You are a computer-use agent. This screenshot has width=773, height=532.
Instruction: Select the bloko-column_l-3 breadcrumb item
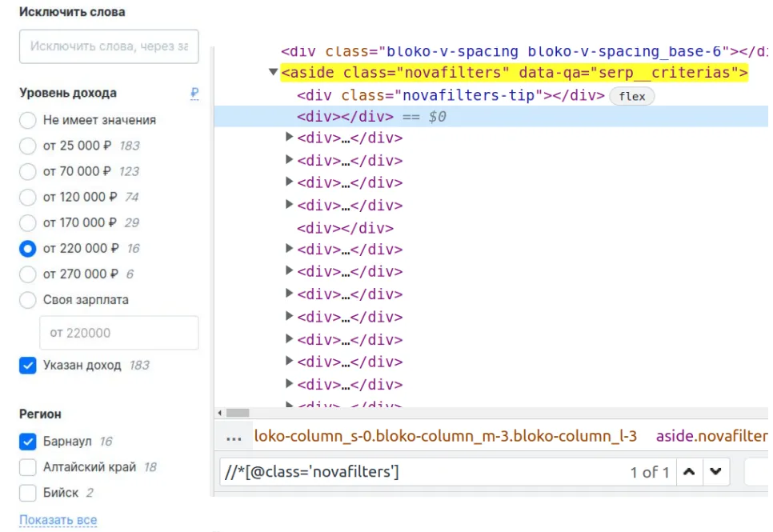click(446, 436)
